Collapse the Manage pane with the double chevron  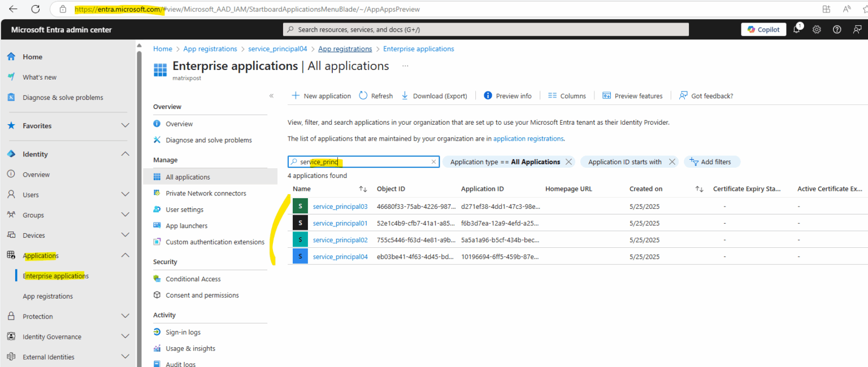point(271,96)
